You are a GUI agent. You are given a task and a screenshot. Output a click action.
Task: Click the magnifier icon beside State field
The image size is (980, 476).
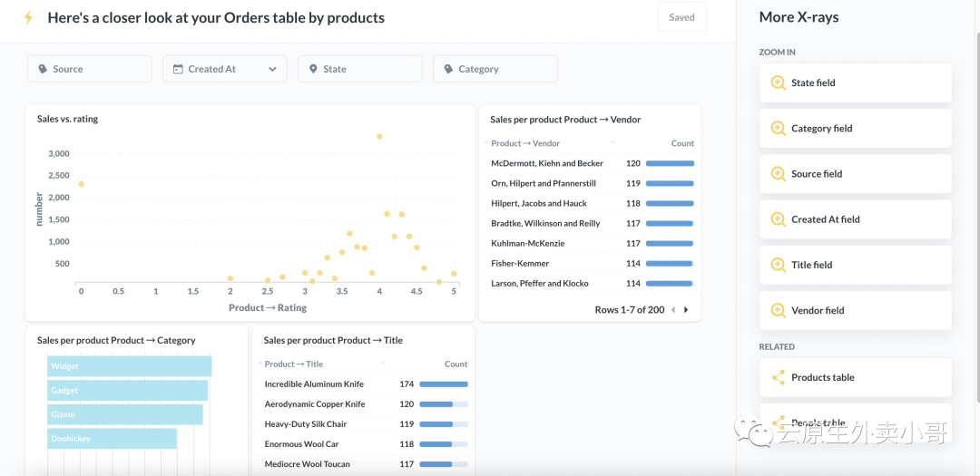(x=778, y=83)
